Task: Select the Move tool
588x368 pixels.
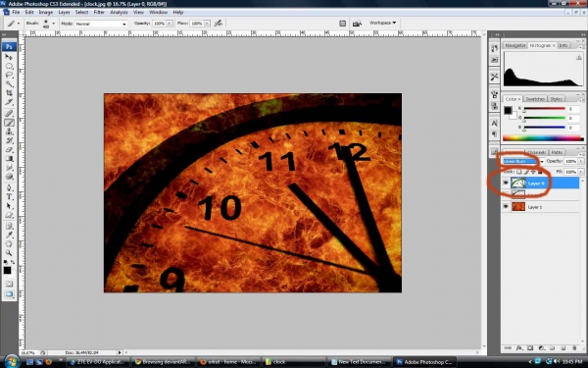Action: 9,57
